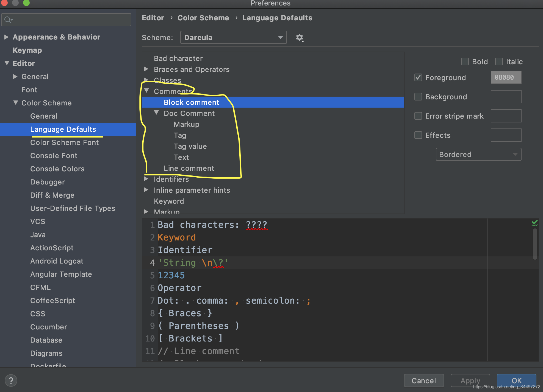Enable the Bold checkbox
This screenshot has height=392, width=543.
[x=465, y=61]
